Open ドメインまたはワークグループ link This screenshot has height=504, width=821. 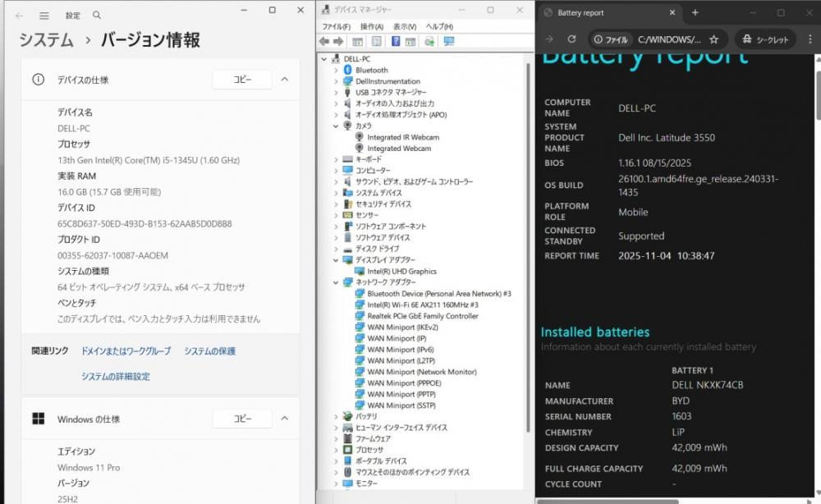126,351
